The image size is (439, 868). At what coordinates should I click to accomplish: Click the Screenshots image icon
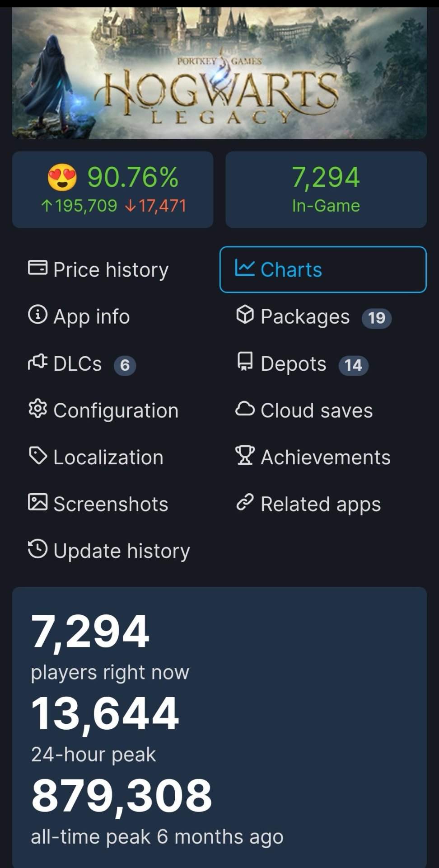[x=37, y=502]
